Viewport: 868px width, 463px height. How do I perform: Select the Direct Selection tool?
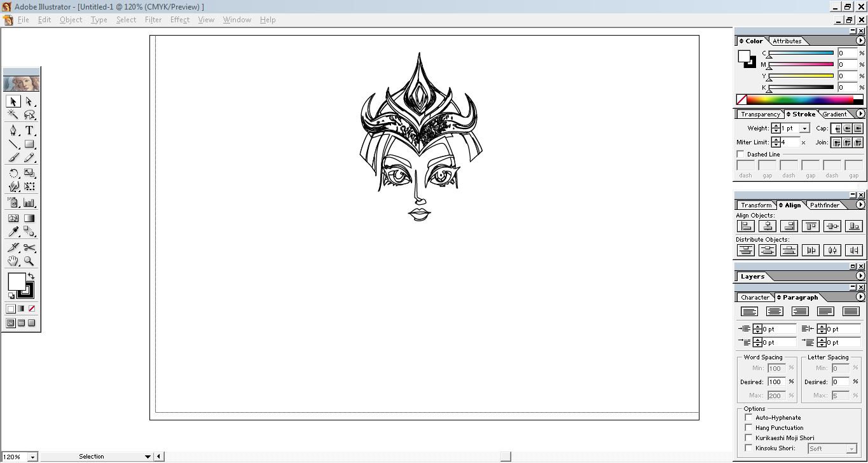coord(29,101)
